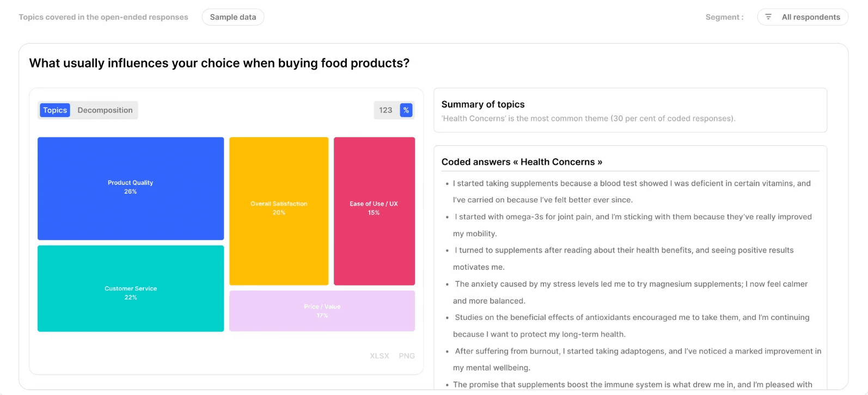Select the lavender Price / Value tile

click(x=322, y=311)
